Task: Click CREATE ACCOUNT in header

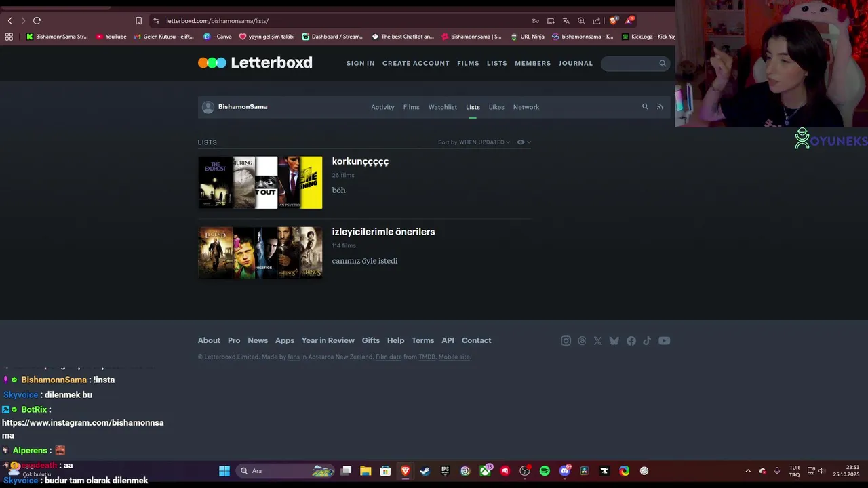Action: pyautogui.click(x=416, y=63)
